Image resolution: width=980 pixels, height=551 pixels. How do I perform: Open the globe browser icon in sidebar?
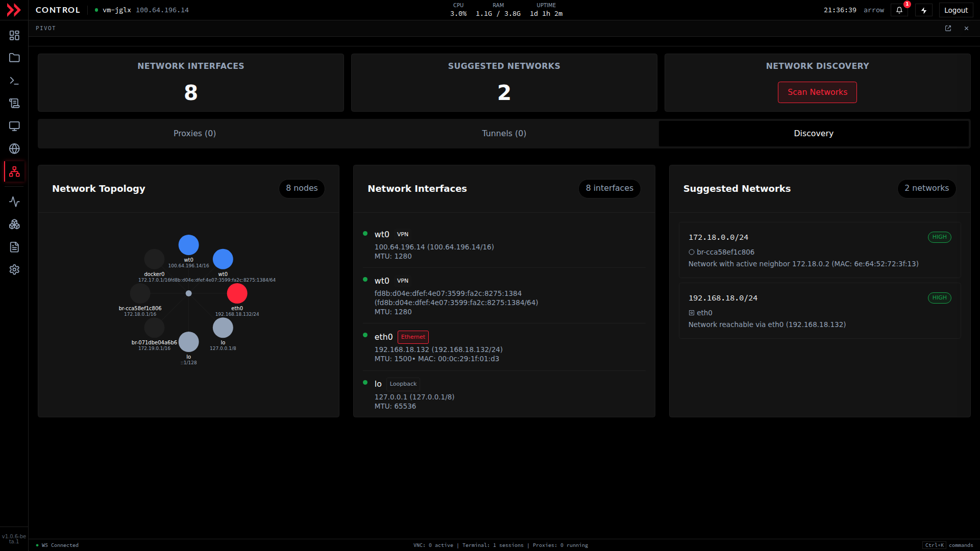click(x=14, y=148)
